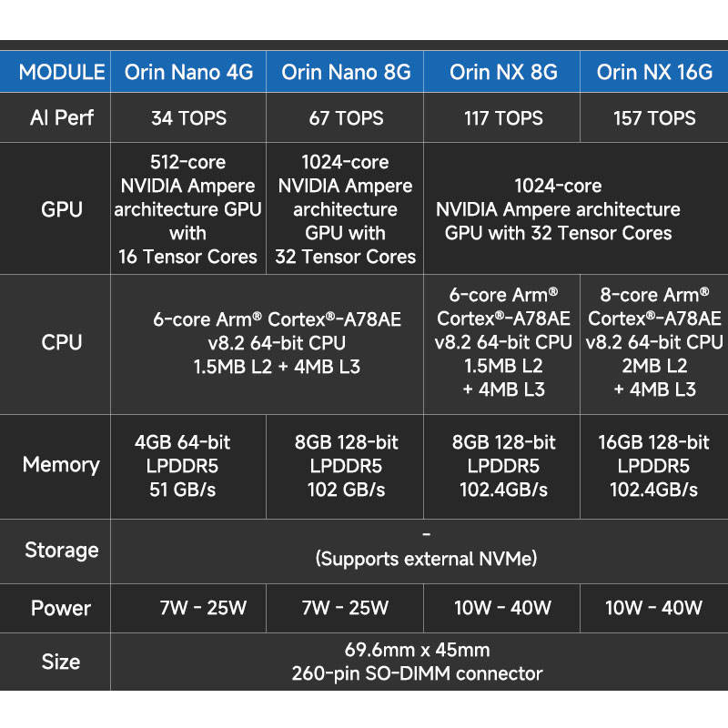Click the Orin NX 16G header
Screen dimensions: 728x728
coord(654,72)
